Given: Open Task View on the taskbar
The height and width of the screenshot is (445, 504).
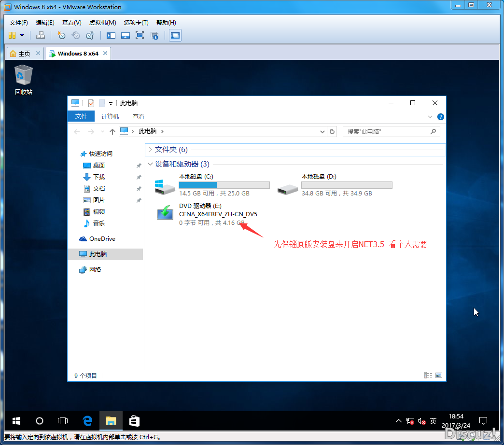Looking at the screenshot, I should [x=63, y=421].
